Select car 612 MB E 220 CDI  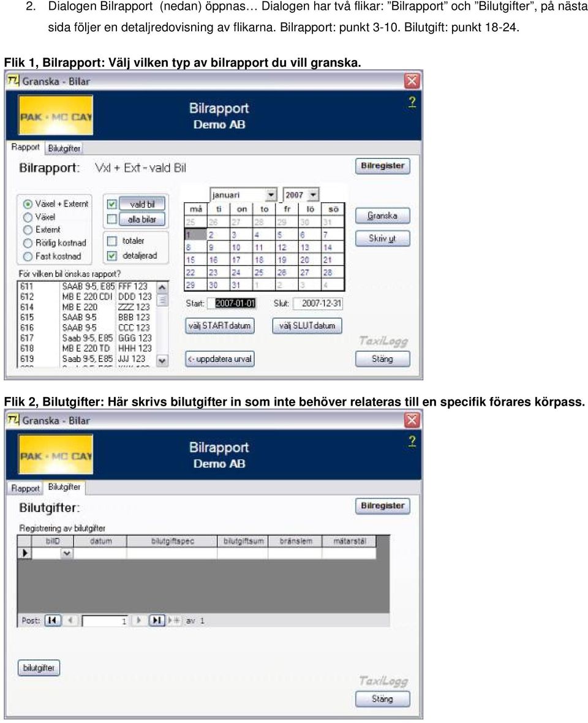(86, 297)
